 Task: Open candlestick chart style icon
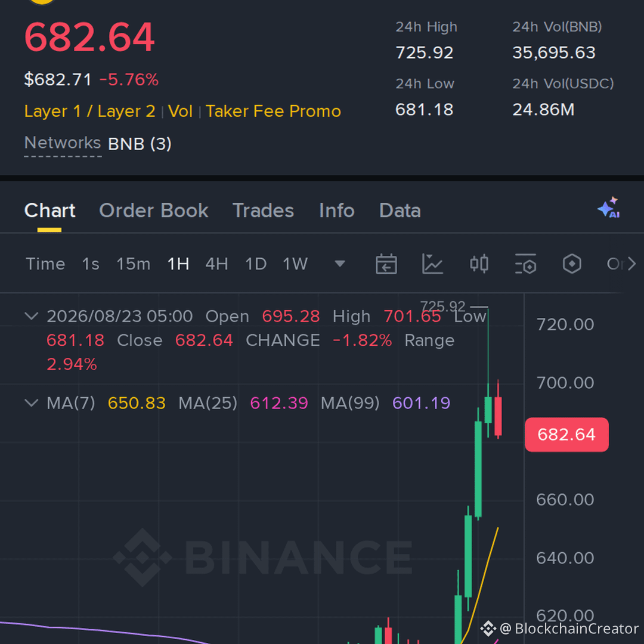[479, 264]
